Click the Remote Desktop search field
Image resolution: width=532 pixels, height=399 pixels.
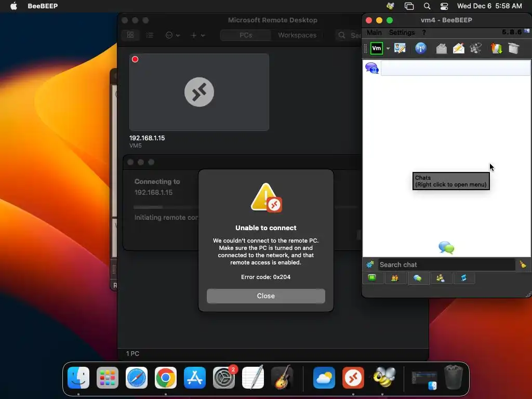[349, 35]
